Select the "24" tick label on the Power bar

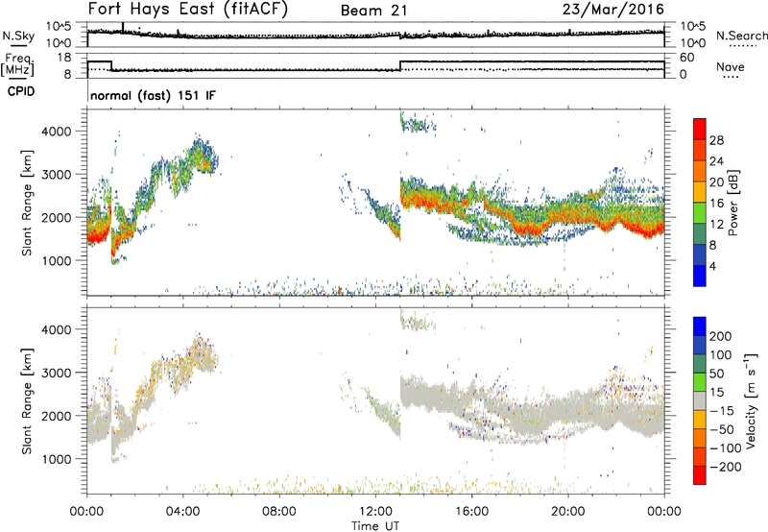coord(716,161)
